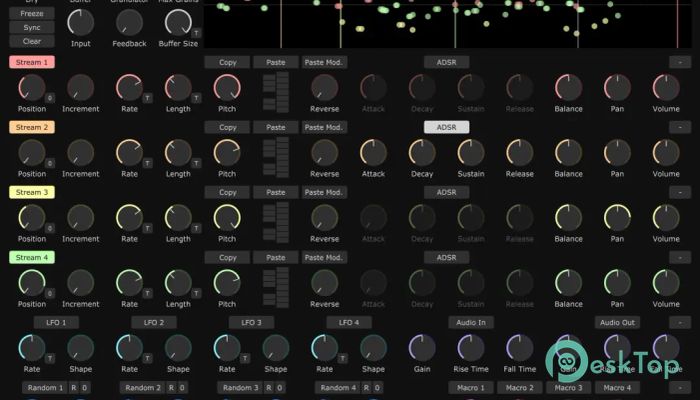700x400 pixels.
Task: Click the Stream 2 Volume knob
Action: click(665, 153)
